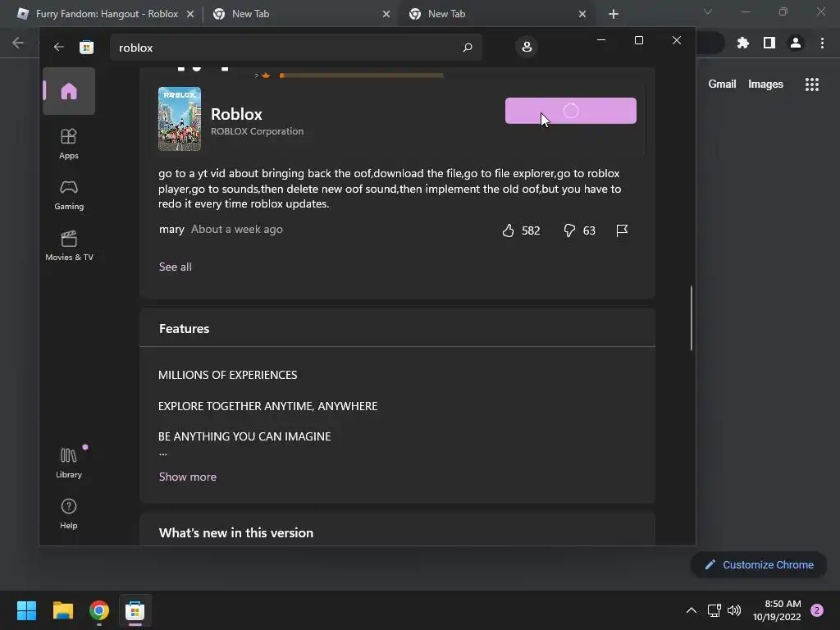840x630 pixels.
Task: Click the purple loading install button
Action: point(571,111)
